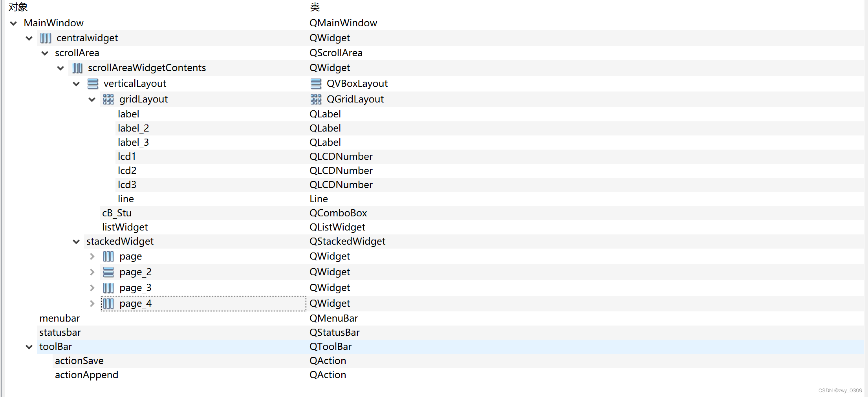Click the QListWidget class cell

click(x=337, y=227)
